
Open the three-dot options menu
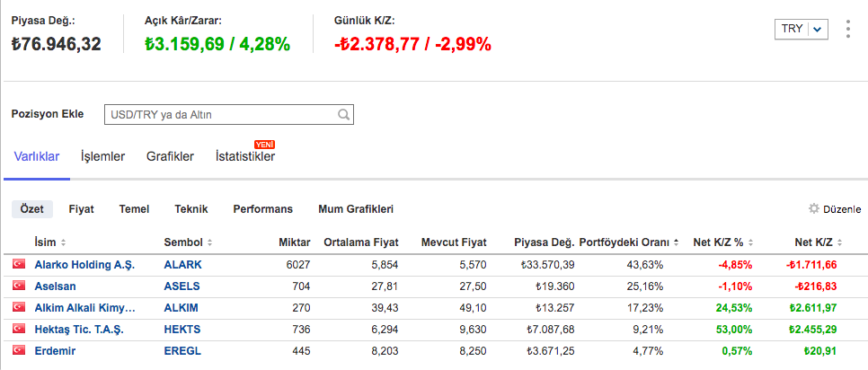pyautogui.click(x=847, y=29)
